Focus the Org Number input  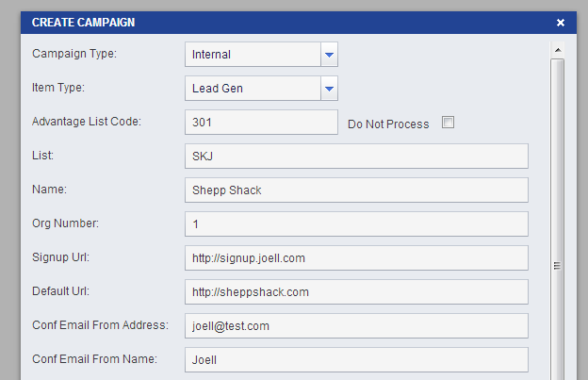[x=356, y=224]
